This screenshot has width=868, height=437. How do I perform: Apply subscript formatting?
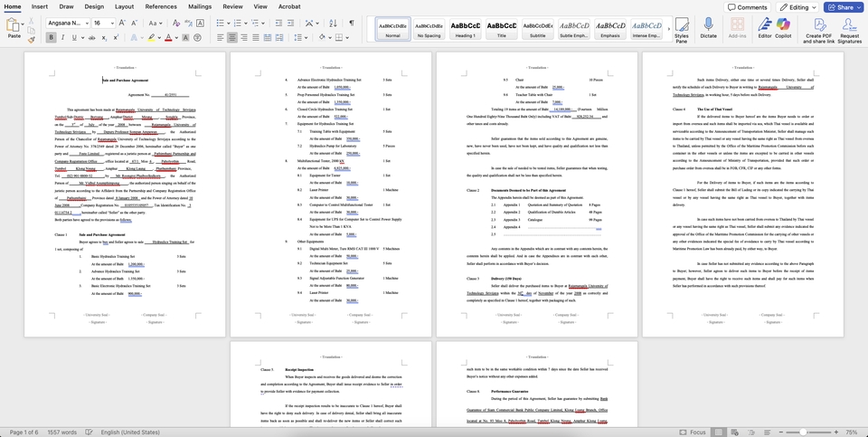click(x=104, y=38)
